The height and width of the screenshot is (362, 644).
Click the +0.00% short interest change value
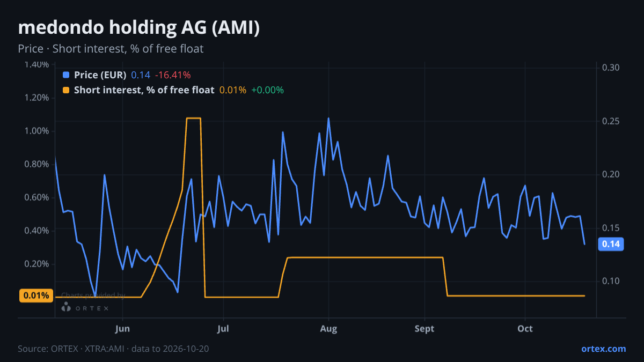(x=267, y=90)
